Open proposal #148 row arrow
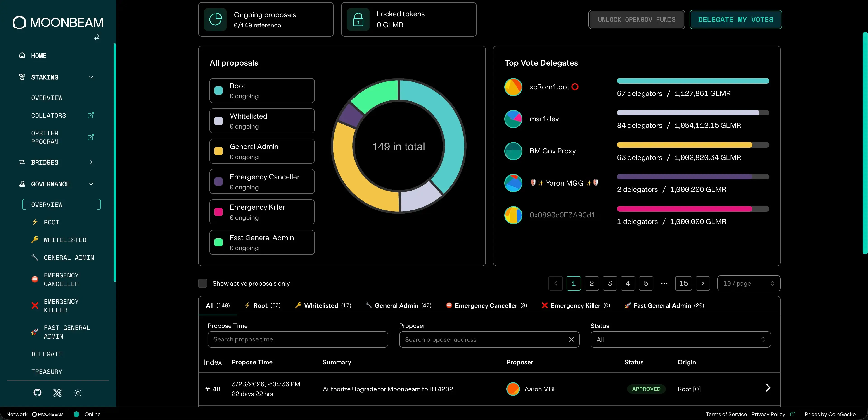 768,388
